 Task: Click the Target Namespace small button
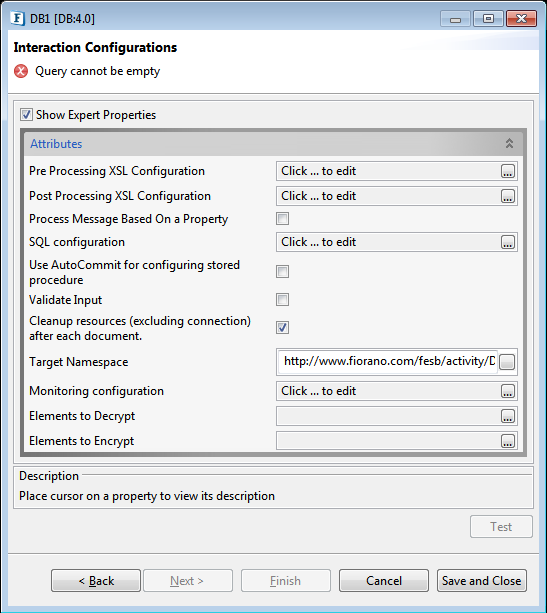(507, 362)
